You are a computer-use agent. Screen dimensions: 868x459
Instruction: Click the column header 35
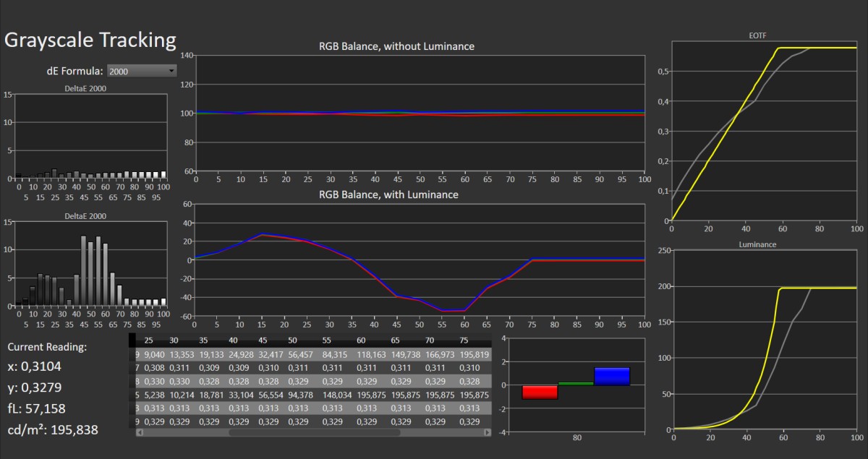(x=203, y=340)
